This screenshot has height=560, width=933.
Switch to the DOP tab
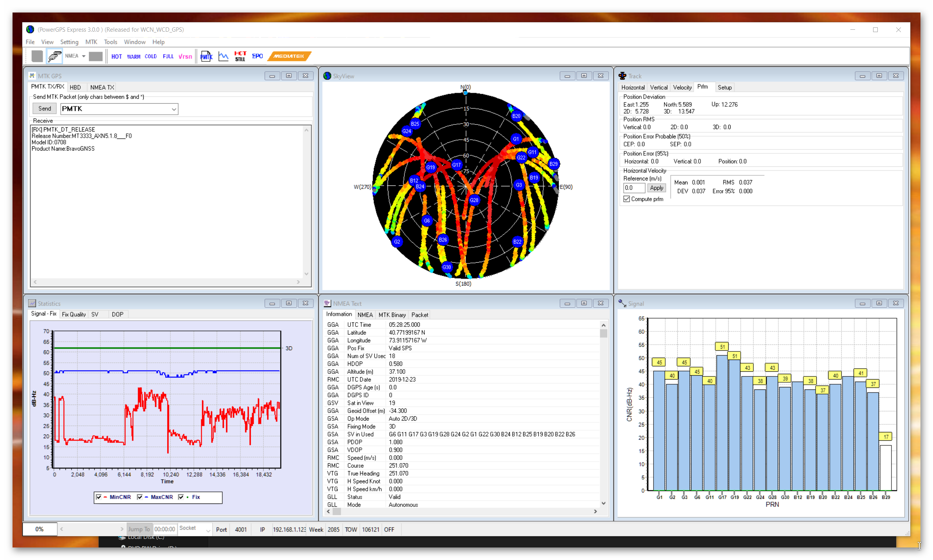tap(117, 314)
